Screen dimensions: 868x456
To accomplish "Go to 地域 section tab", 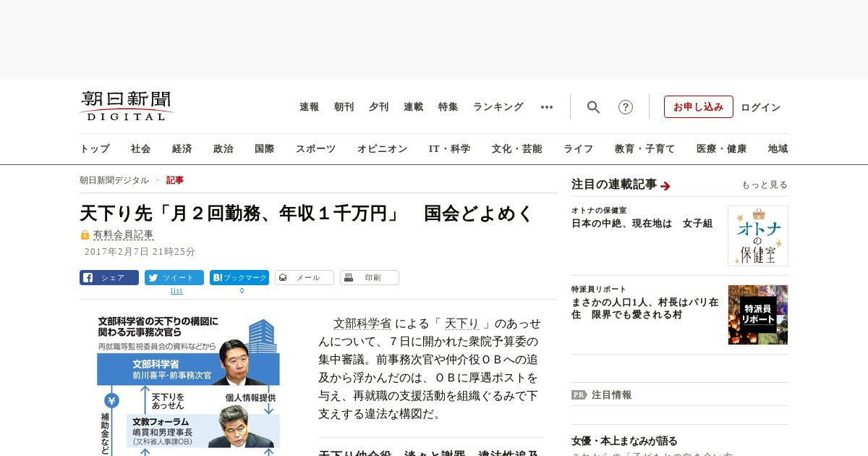I will 778,148.
